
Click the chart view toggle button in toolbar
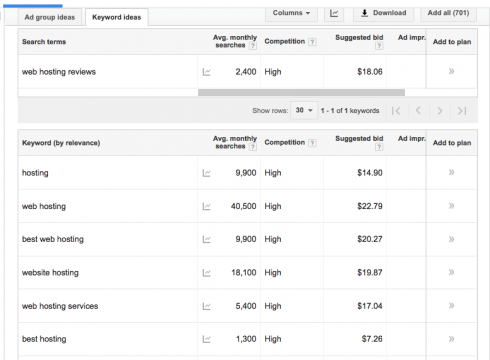point(334,13)
